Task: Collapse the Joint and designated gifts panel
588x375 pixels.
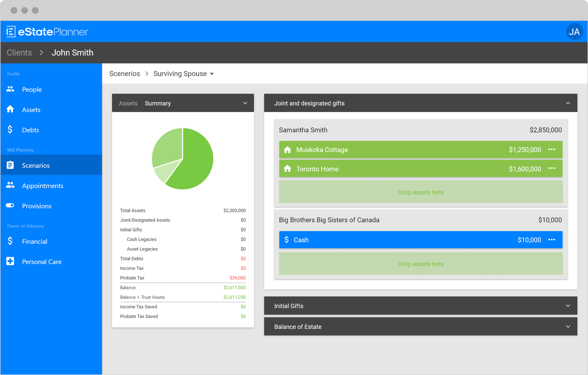Action: click(568, 103)
